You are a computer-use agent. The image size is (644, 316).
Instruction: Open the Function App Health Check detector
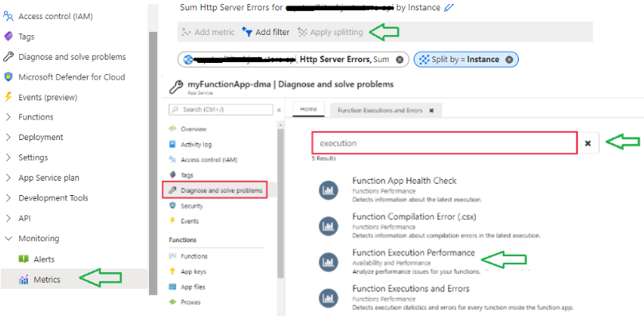tap(404, 181)
